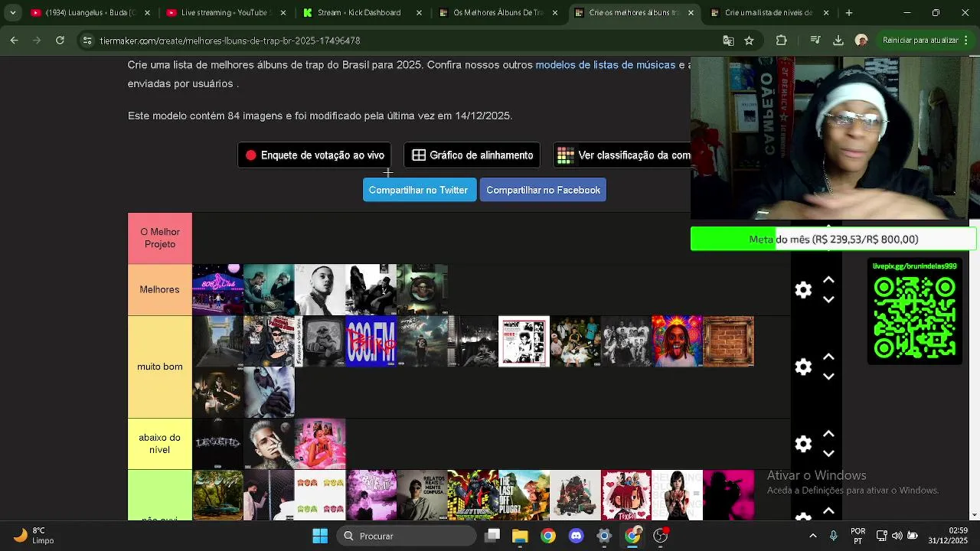Click Meta do mês donation progress bar
980x551 pixels.
[833, 239]
